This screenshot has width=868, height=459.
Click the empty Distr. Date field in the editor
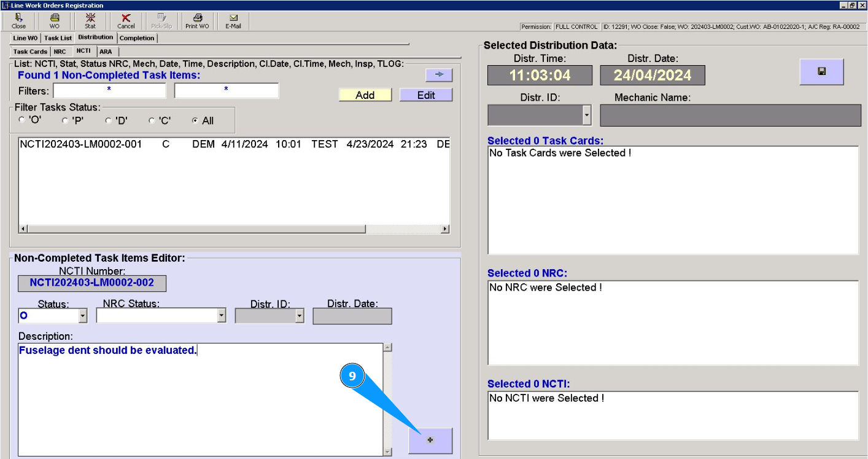[352, 316]
